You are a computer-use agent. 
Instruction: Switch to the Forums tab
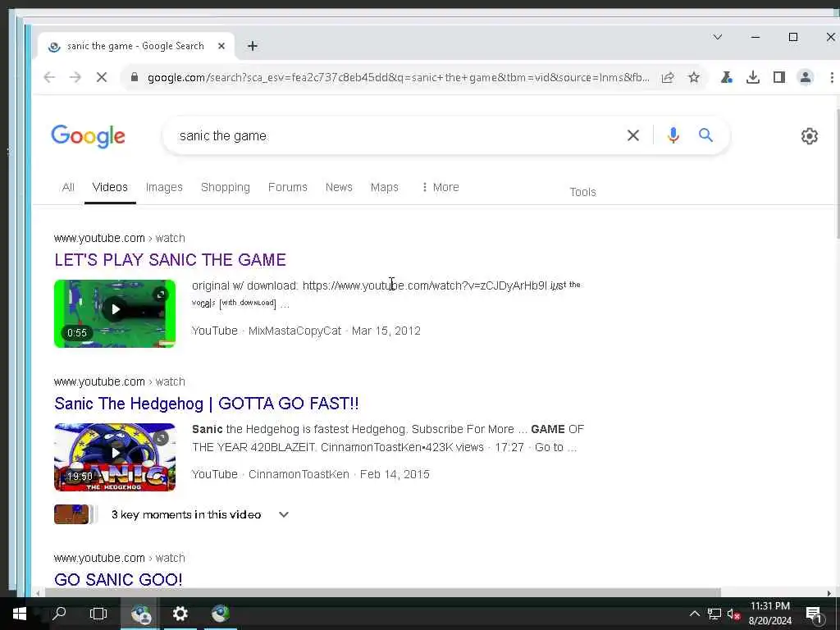288,187
